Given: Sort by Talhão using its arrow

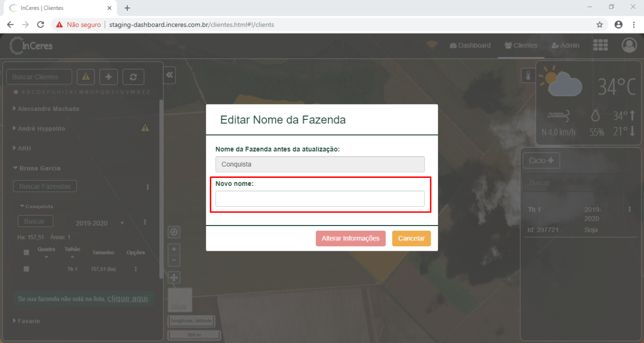Looking at the screenshot, I should pos(72,257).
